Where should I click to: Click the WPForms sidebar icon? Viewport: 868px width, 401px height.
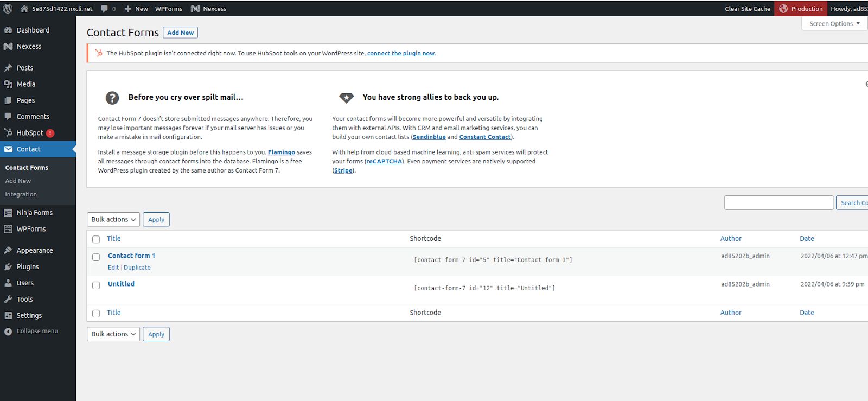coord(8,229)
